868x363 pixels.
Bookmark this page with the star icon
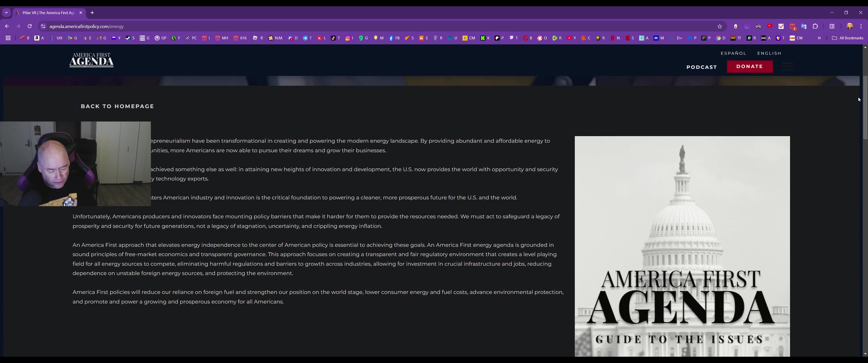(x=720, y=26)
